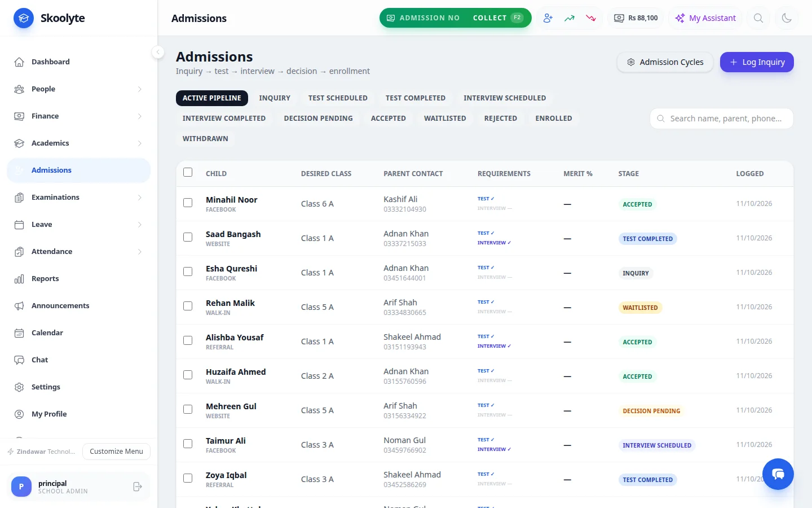Open Dashboard from the sidebar
Image resolution: width=812 pixels, height=508 pixels.
click(78, 62)
